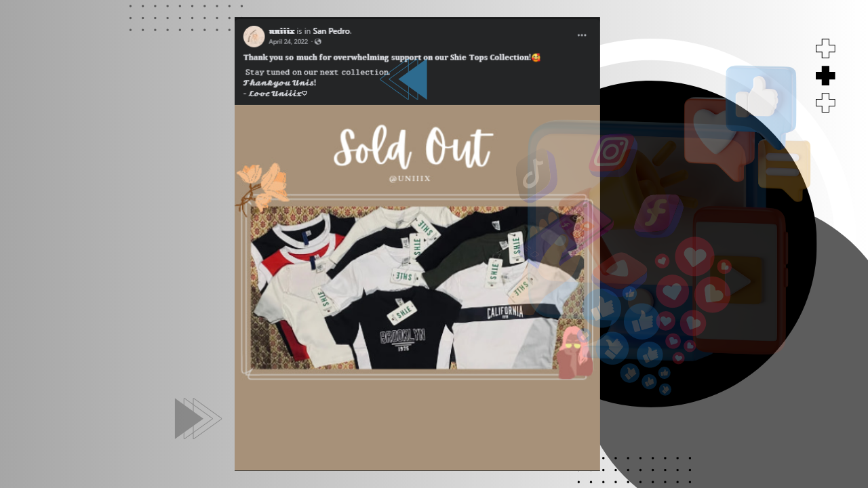The width and height of the screenshot is (868, 488).
Task: Click the bottom white outlined plus sign
Action: [825, 103]
